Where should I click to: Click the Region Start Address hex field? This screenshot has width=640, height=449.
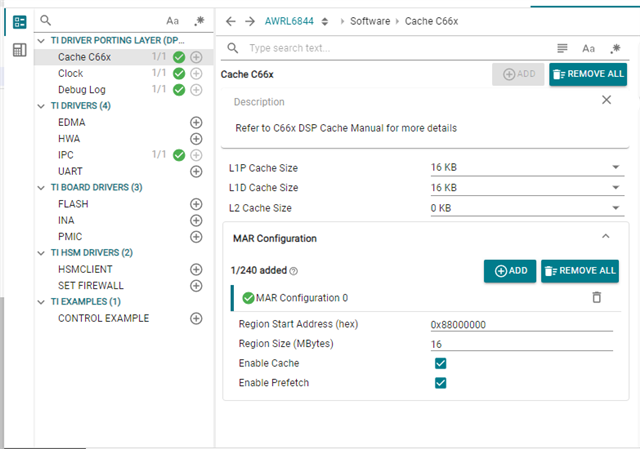(520, 324)
